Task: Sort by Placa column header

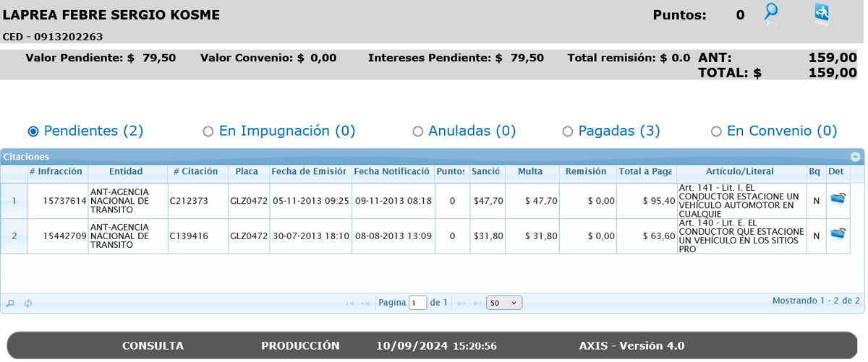Action: 247,172
